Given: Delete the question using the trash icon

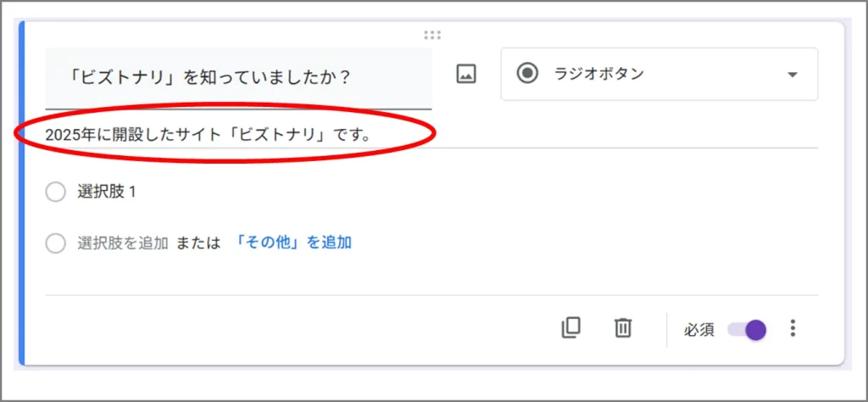Looking at the screenshot, I should click(623, 328).
